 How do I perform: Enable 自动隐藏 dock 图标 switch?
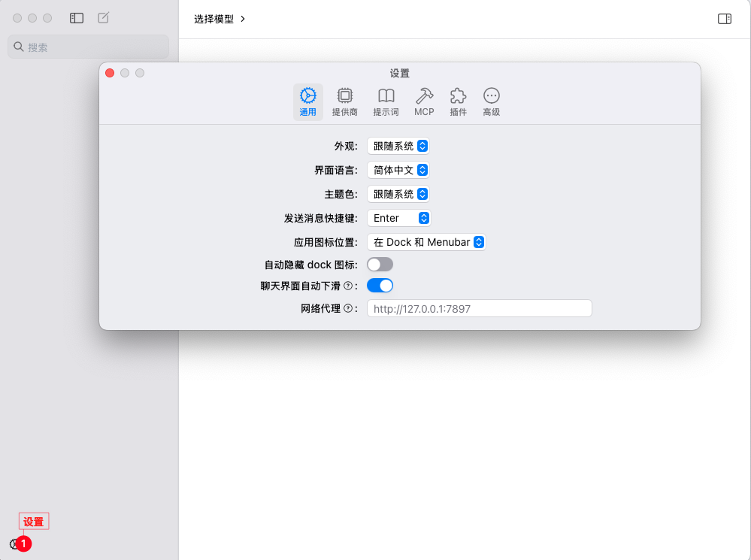(380, 265)
